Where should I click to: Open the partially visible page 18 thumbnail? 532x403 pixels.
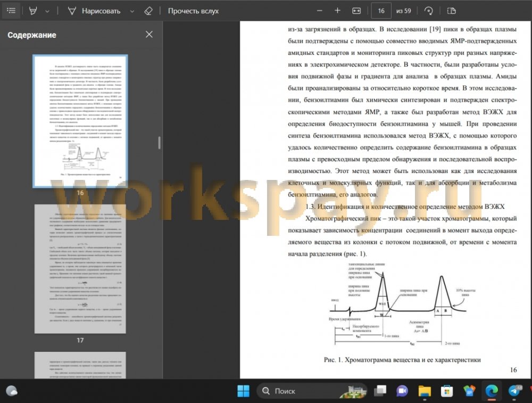coord(80,365)
